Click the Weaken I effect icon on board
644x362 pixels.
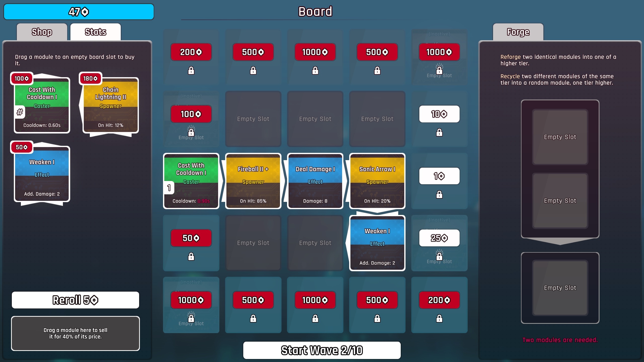[x=377, y=243]
